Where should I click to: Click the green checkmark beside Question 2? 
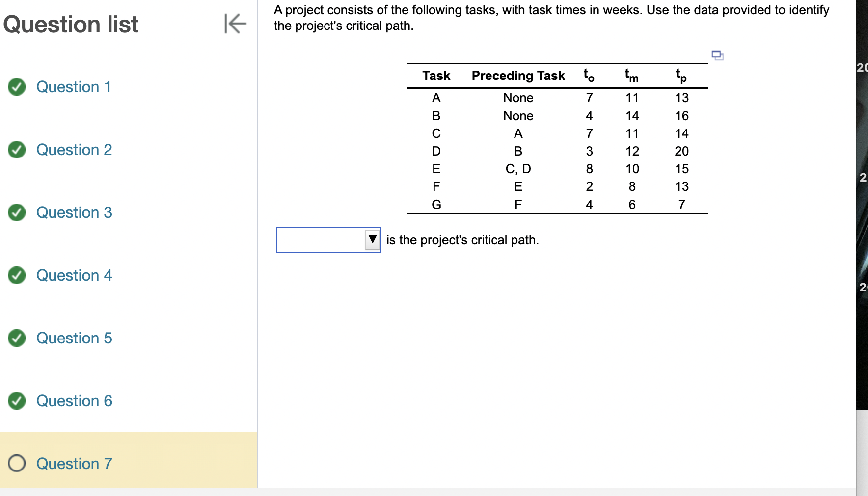coord(16,150)
